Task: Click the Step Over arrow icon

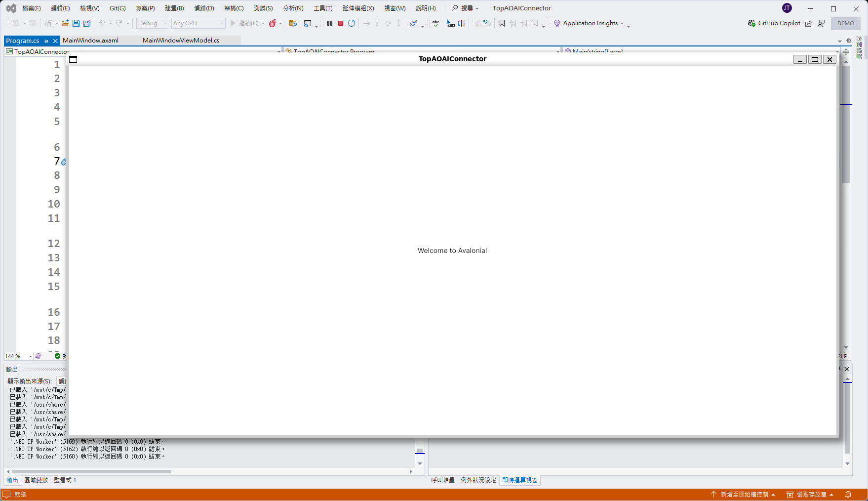Action: pos(388,23)
